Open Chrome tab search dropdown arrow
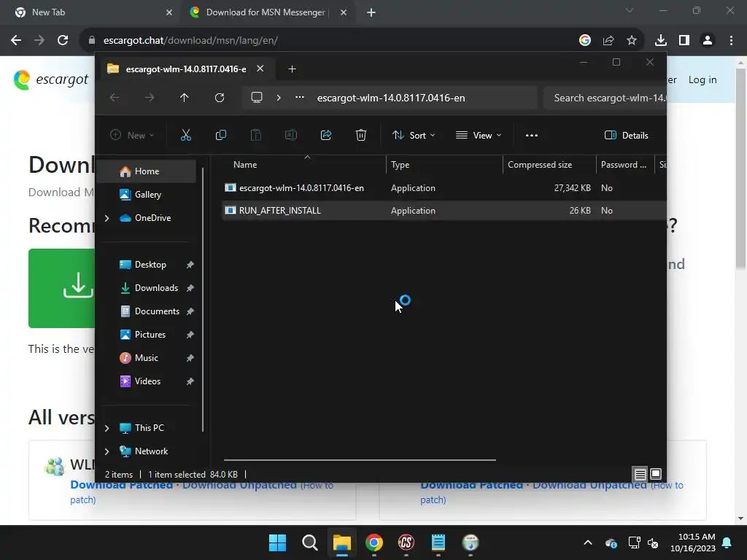Screen dimensions: 747x560 pyautogui.click(x=630, y=10)
